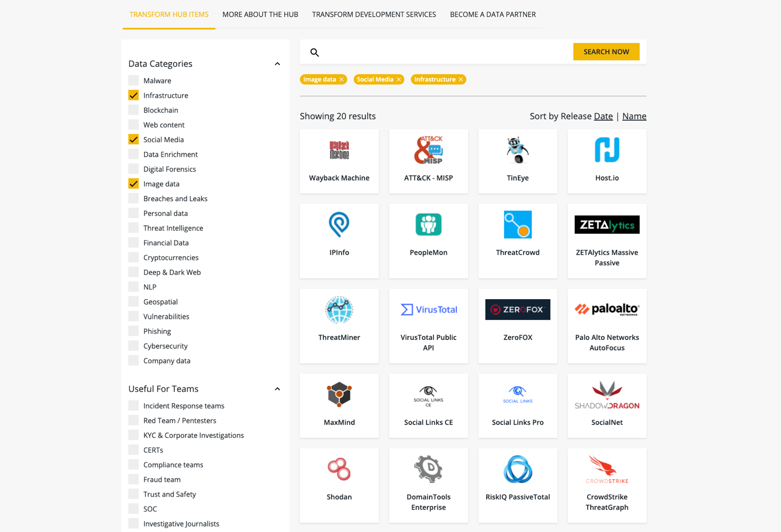
Task: Select the RiskIQ PassiveTotal logo
Action: pos(517,469)
